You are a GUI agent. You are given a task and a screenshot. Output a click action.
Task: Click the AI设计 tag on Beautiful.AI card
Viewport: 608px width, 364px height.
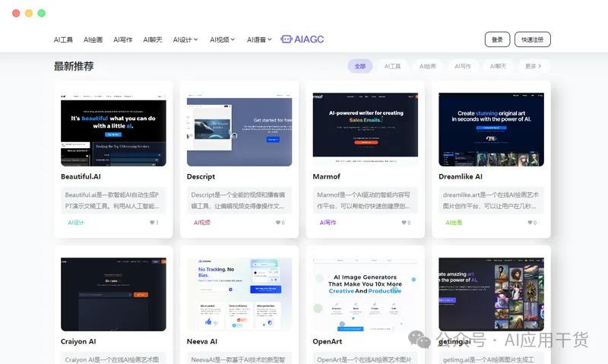point(75,223)
